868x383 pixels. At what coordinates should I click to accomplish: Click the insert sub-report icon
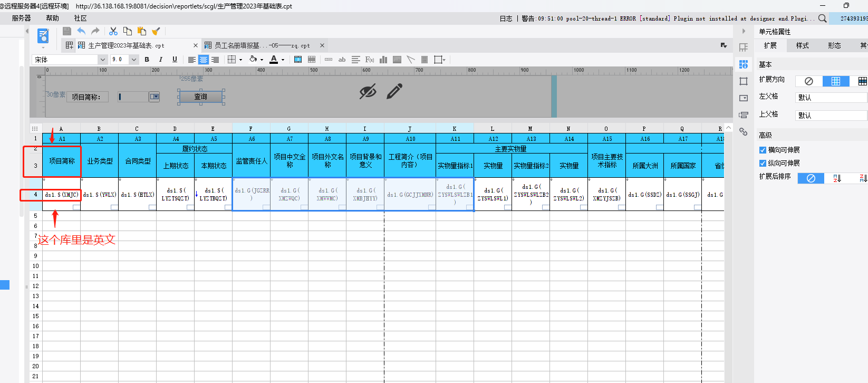click(x=425, y=60)
